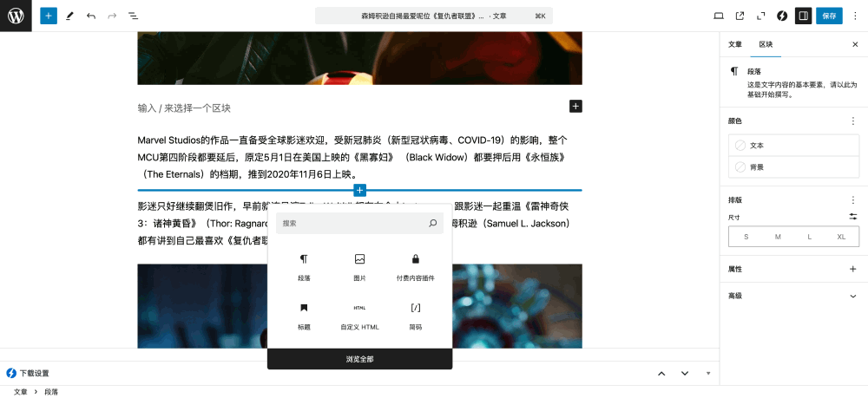Add an attribute with 属性 plus icon
The height and width of the screenshot is (398, 868).
click(x=853, y=269)
